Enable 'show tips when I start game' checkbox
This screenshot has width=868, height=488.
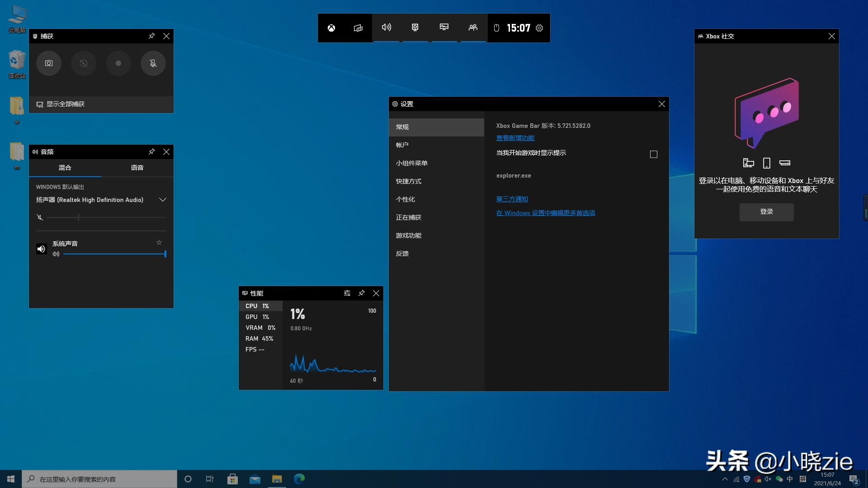click(x=653, y=155)
